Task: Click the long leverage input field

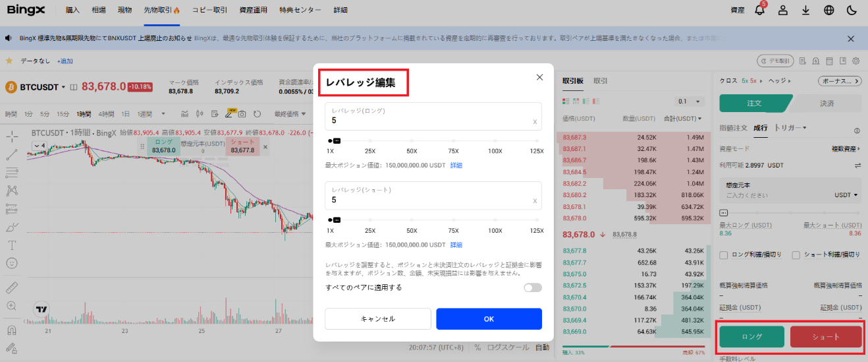Action: coord(433,116)
